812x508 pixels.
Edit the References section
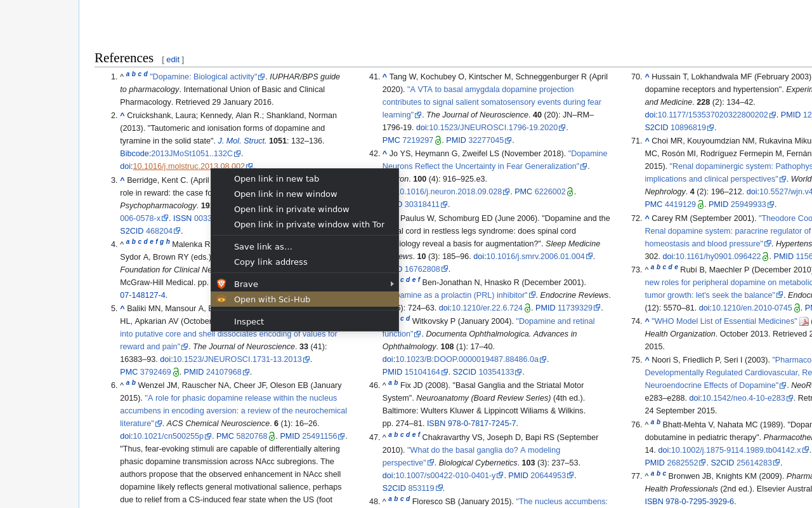[x=173, y=59]
